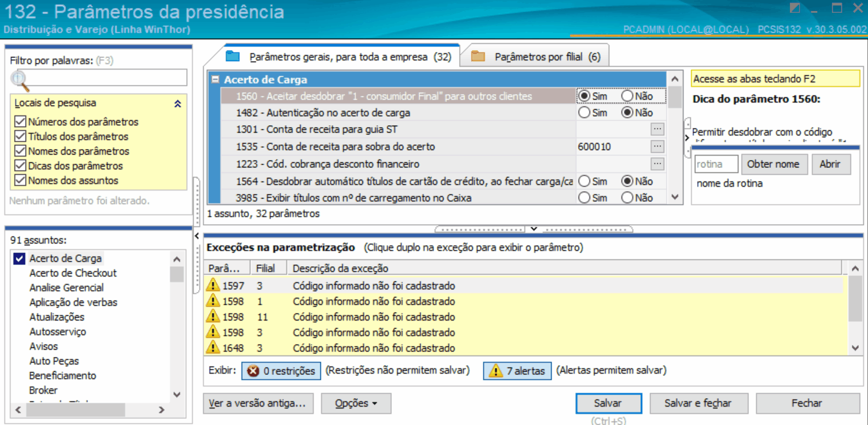Select Aplicação de verbas subject
Image resolution: width=868 pixels, height=425 pixels.
pyautogui.click(x=73, y=302)
